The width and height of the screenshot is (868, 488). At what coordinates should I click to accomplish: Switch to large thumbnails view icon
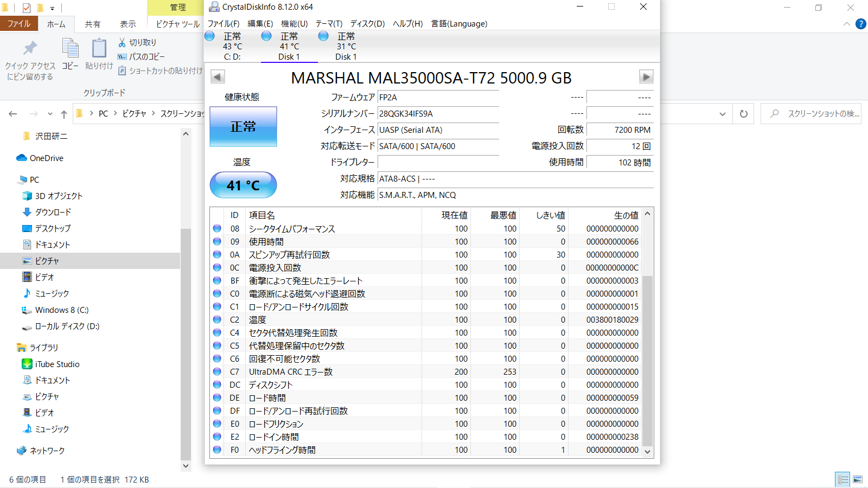[858, 479]
